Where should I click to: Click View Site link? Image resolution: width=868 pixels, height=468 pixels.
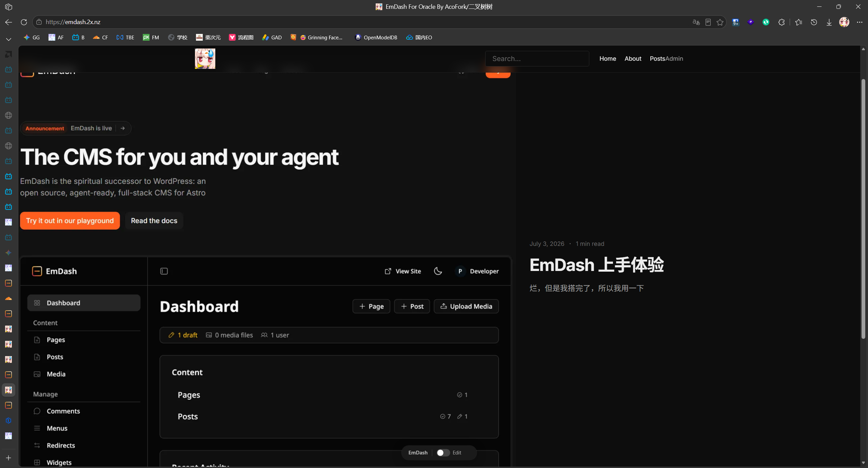point(403,271)
